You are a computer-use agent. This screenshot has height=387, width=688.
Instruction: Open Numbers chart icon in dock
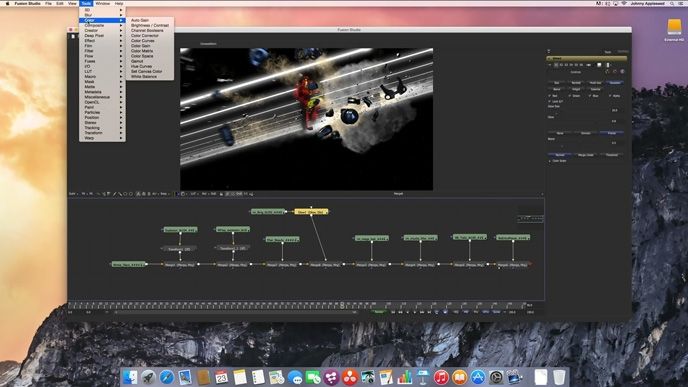405,377
